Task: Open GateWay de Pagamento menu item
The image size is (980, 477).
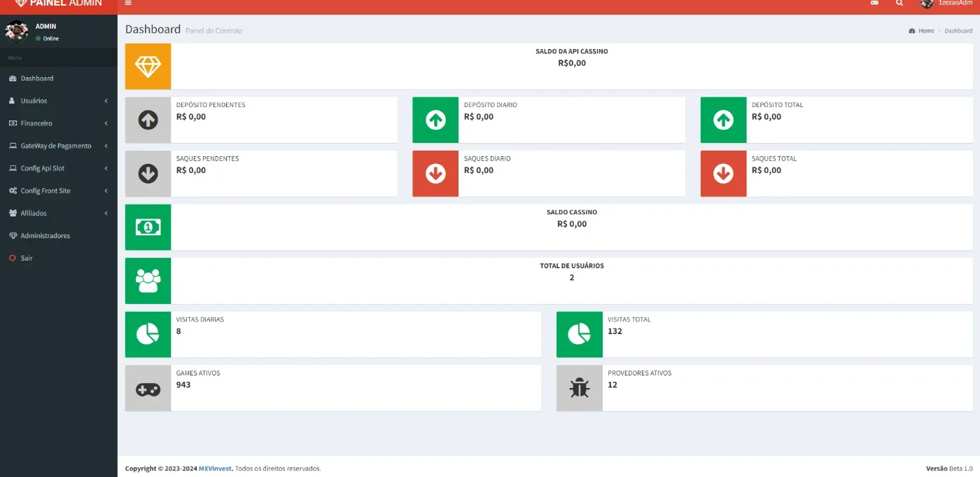Action: point(59,146)
